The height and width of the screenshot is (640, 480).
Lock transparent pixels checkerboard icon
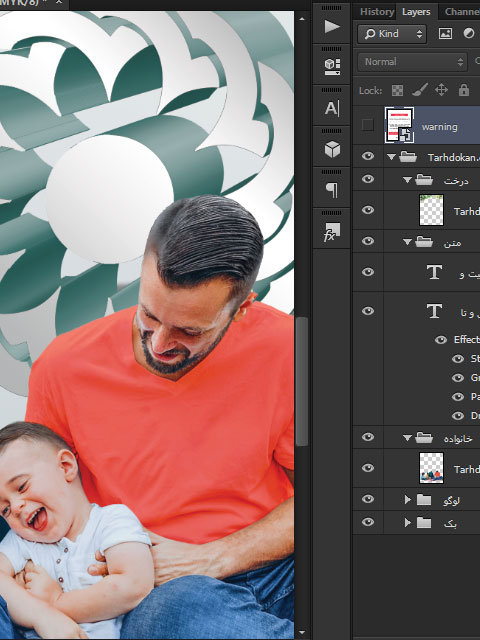(x=397, y=90)
